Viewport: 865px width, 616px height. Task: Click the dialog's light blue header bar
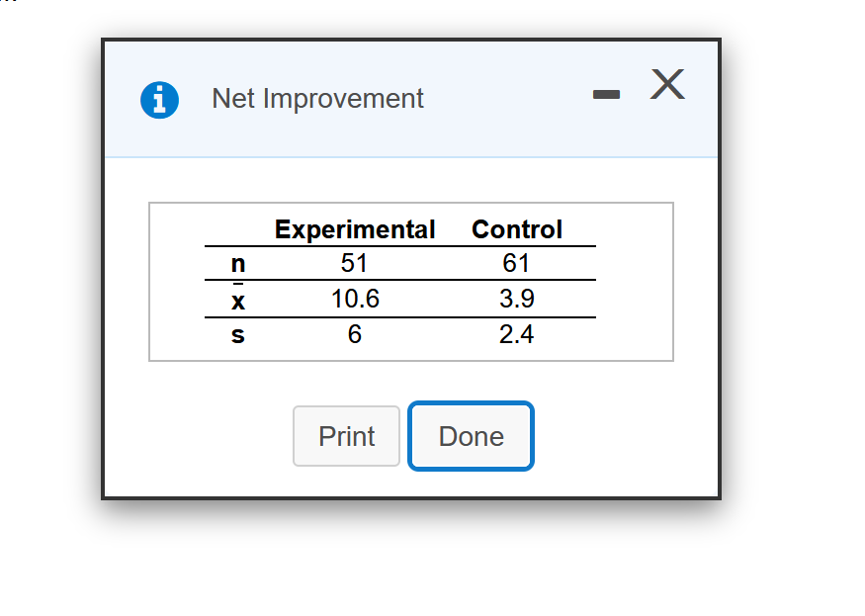[x=411, y=100]
